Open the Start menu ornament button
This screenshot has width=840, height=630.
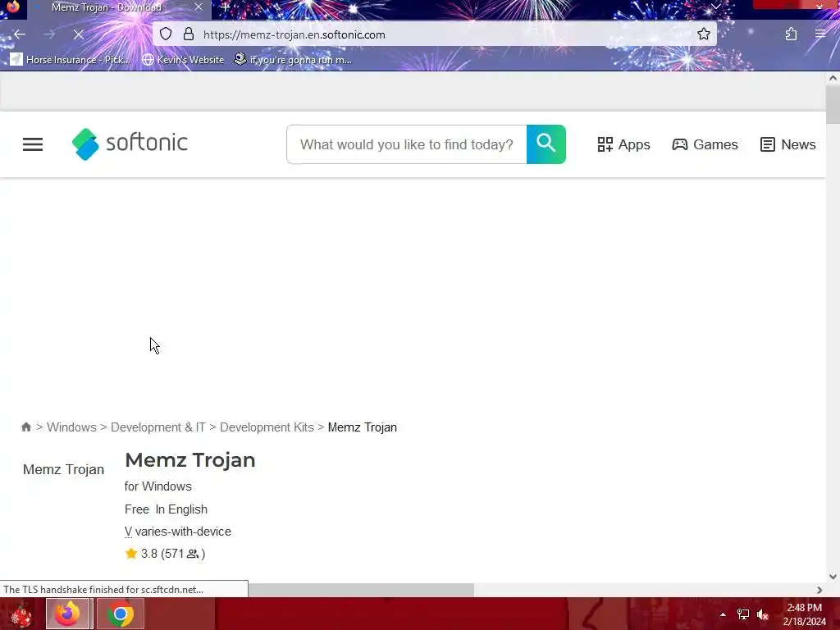click(21, 614)
